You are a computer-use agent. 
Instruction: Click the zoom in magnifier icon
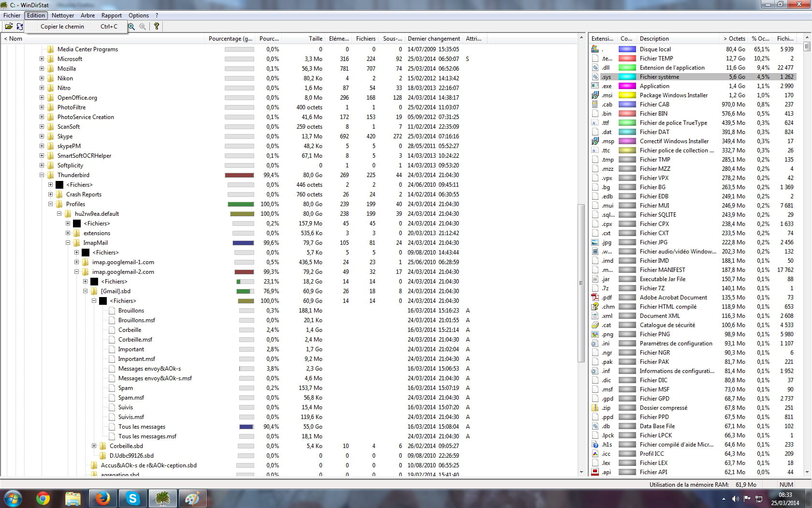pyautogui.click(x=131, y=27)
